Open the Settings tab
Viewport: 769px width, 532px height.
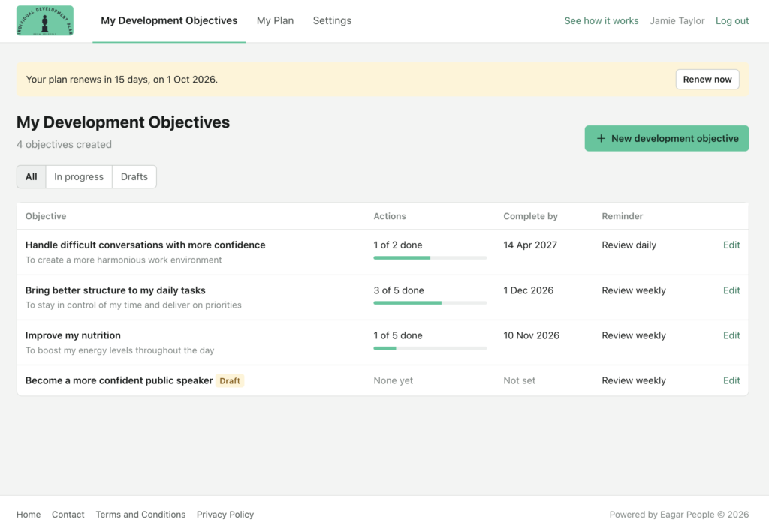click(x=332, y=20)
